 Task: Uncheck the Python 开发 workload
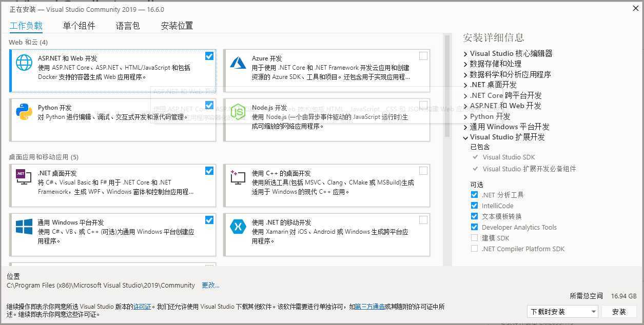(x=209, y=106)
